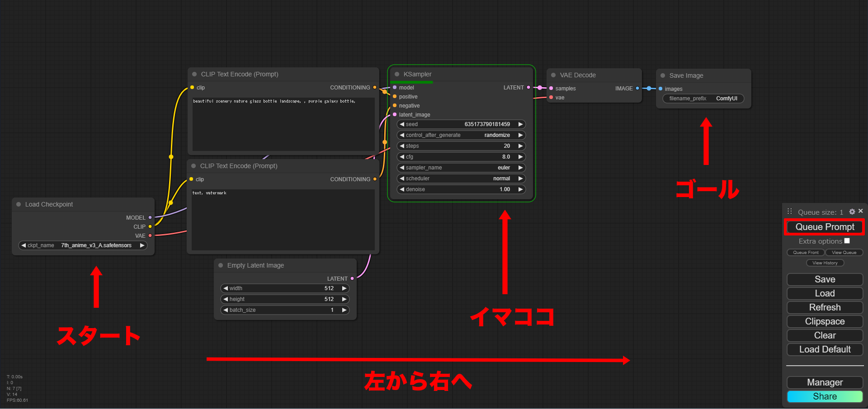Collapse the Save Image node dot
The width and height of the screenshot is (868, 409).
point(663,75)
